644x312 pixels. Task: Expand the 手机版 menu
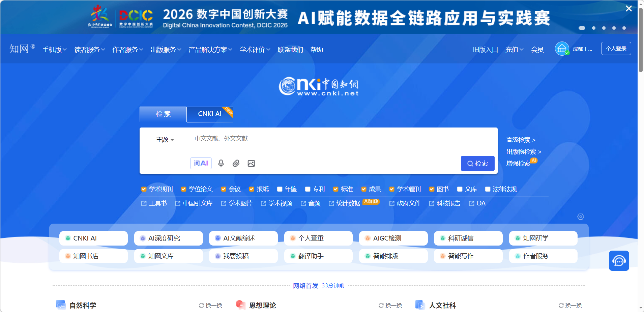pos(54,50)
